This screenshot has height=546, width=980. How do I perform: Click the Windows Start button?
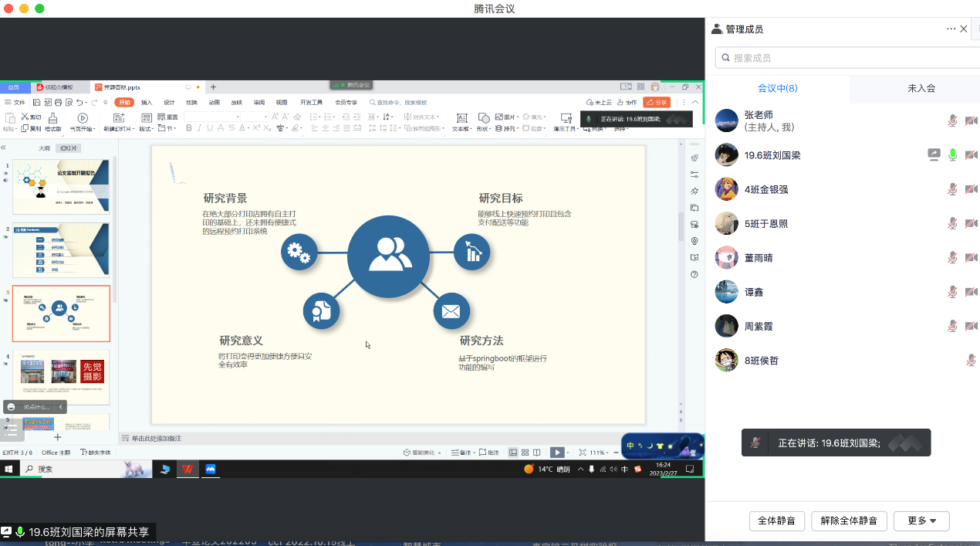[9, 469]
